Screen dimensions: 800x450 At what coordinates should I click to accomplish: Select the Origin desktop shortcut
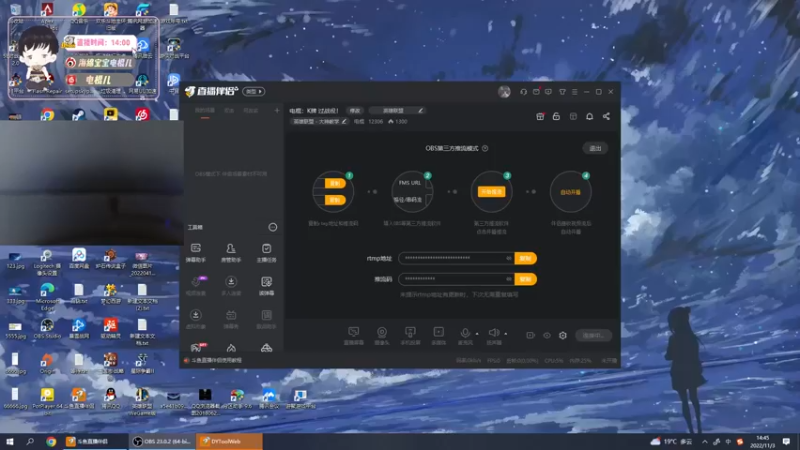coord(47,364)
